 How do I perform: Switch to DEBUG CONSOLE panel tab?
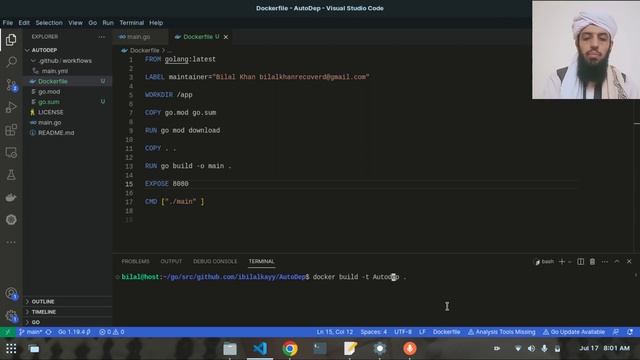(215, 261)
